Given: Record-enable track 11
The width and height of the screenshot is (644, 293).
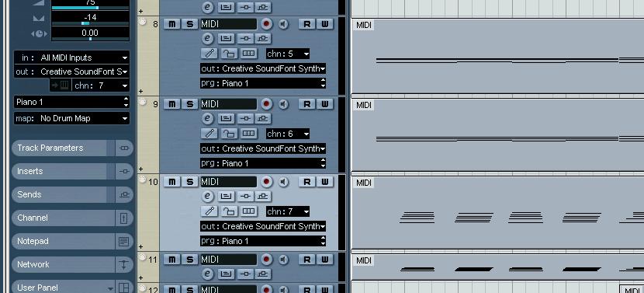Looking at the screenshot, I should pos(267,260).
